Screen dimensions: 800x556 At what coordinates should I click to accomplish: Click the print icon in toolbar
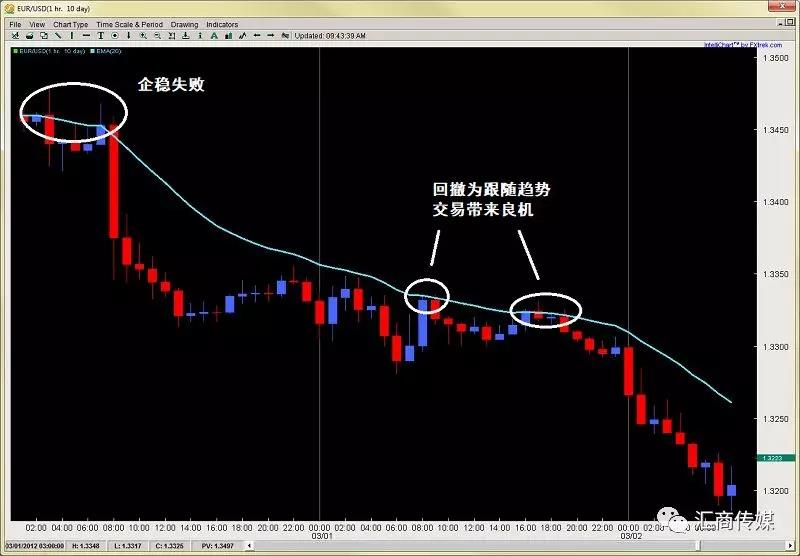(30, 36)
